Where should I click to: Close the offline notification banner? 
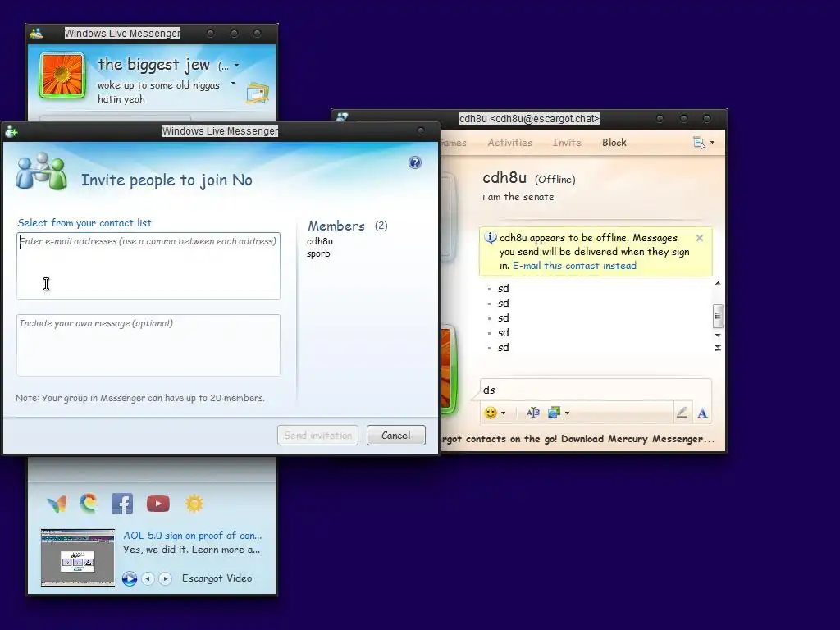tap(700, 238)
